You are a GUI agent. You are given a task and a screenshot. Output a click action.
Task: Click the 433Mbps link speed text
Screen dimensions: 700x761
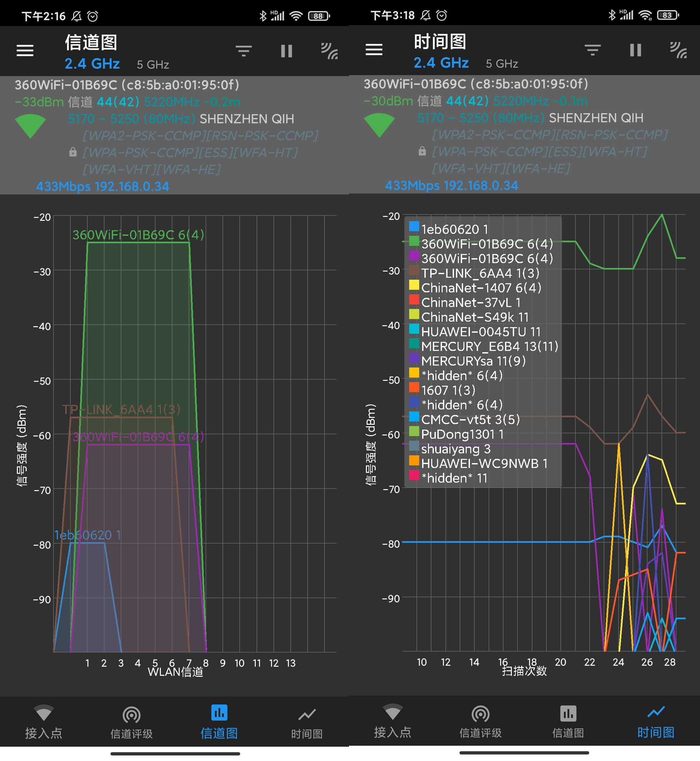point(63,186)
